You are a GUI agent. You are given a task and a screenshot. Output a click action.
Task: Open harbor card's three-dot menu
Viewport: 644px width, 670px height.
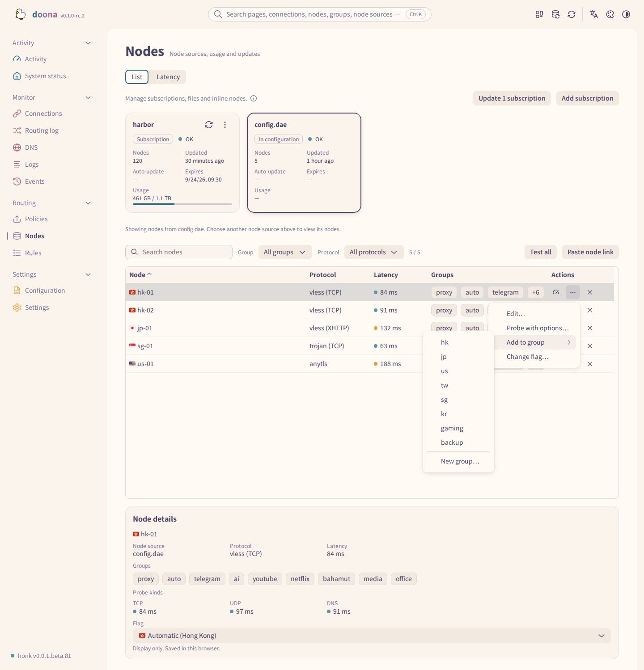[225, 125]
